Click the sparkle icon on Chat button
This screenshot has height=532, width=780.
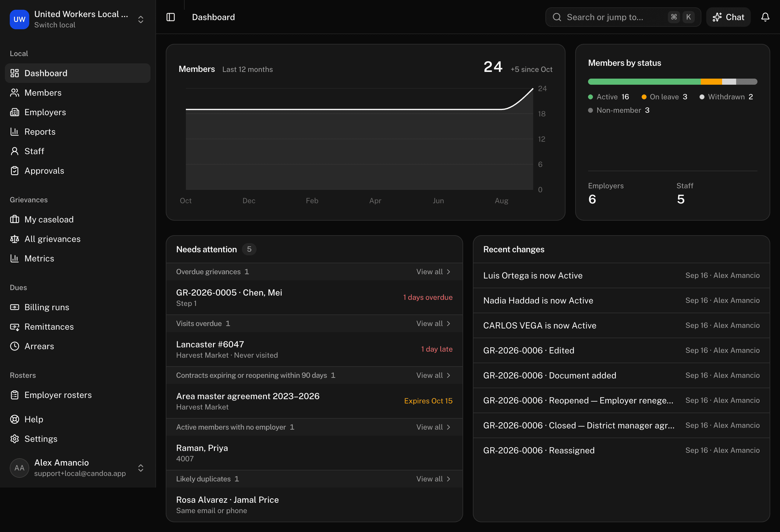point(717,17)
